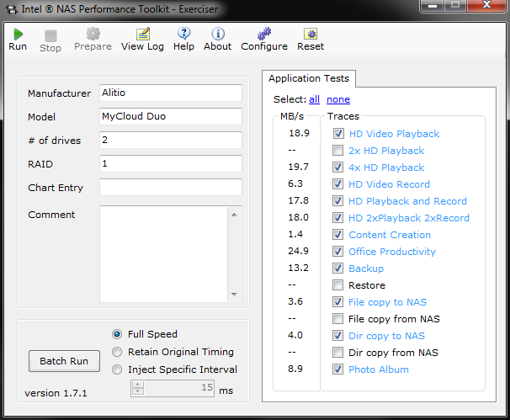Viewport: 510px width, 420px height.
Task: Click the 24.9 MB/s result value
Action: 298,251
